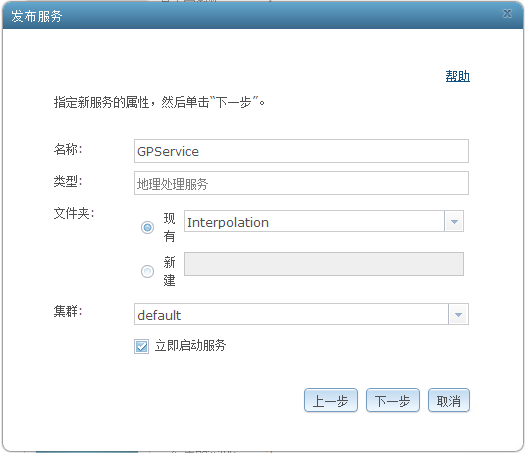Click the grayed new folder name field

pyautogui.click(x=324, y=264)
